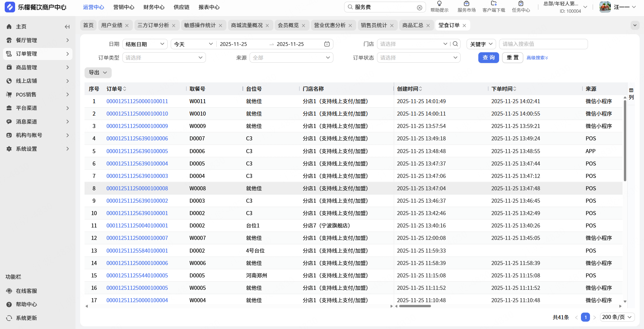The width and height of the screenshot is (644, 329).
Task: Open order 000012511250000100011 link
Action: pos(137,101)
